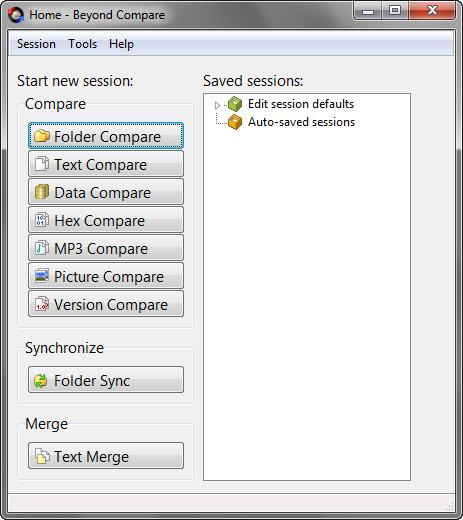Click the binary file icon on Hex Compare
463x520 pixels.
pyautogui.click(x=42, y=220)
